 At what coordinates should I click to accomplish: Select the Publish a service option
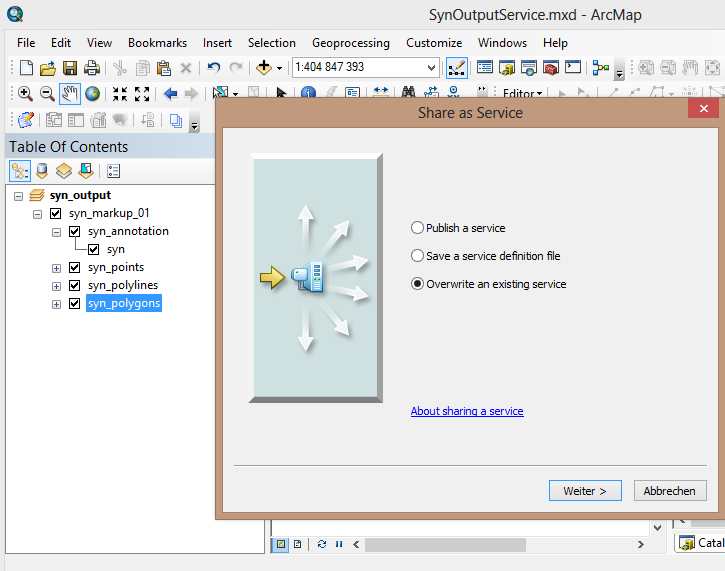point(418,228)
